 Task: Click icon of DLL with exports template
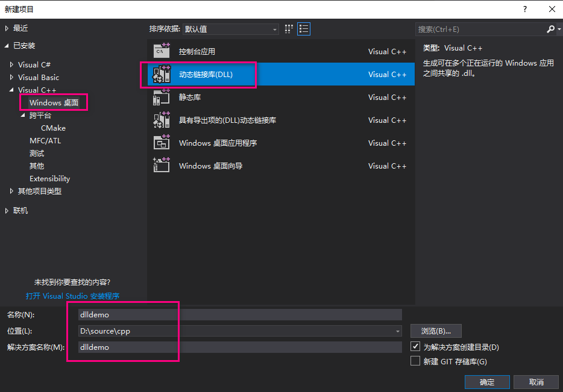pos(162,120)
